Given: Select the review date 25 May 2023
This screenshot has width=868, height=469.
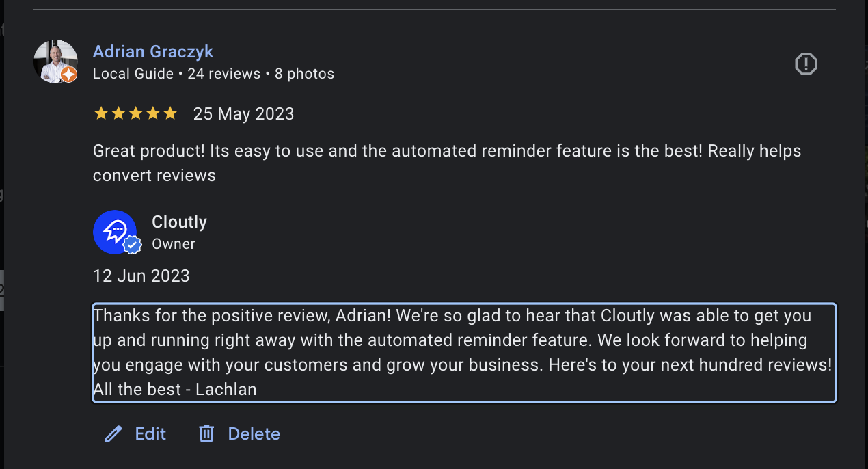Looking at the screenshot, I should click(243, 113).
